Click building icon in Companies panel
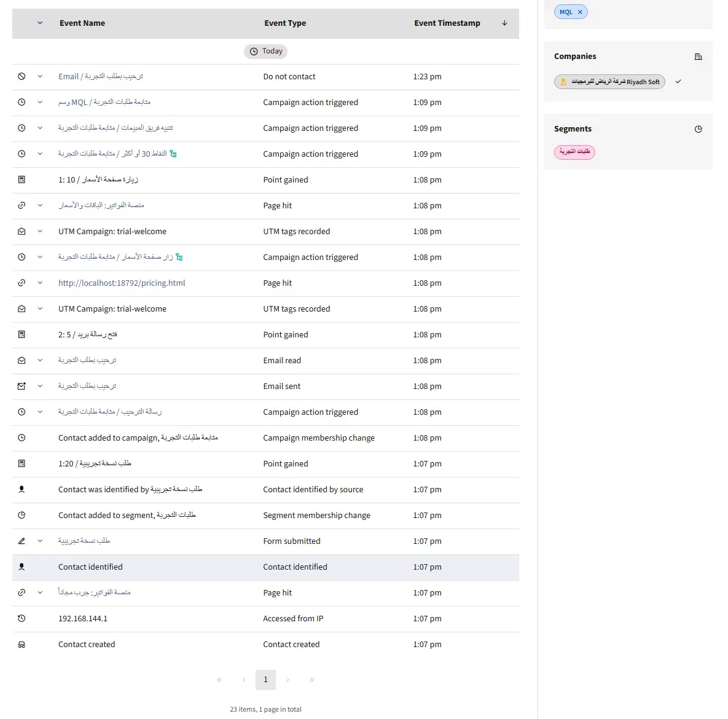Image resolution: width=728 pixels, height=719 pixels. click(699, 57)
